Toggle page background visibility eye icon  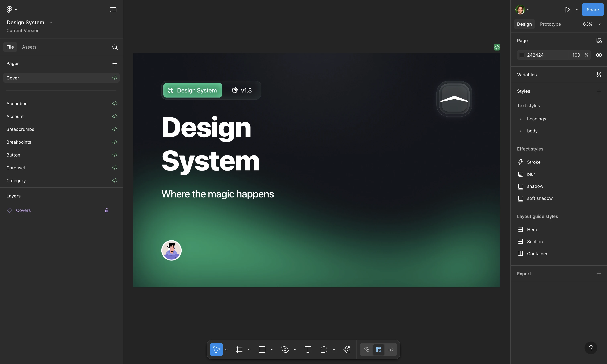599,55
